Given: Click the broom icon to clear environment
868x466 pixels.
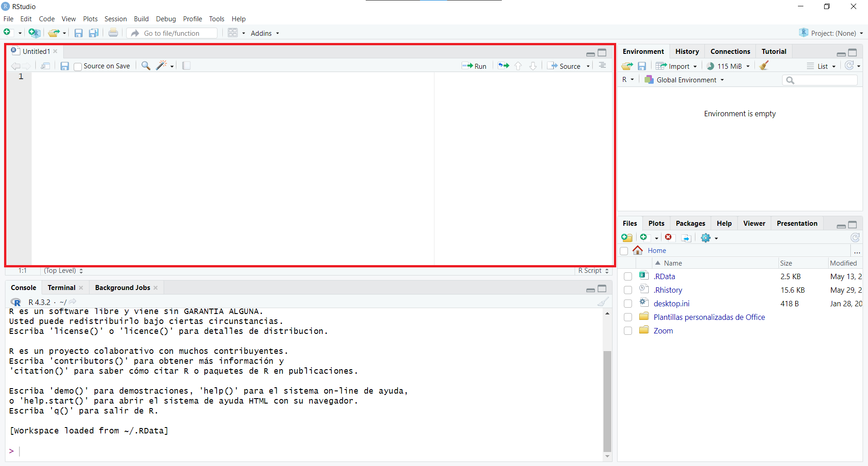Looking at the screenshot, I should [x=764, y=66].
